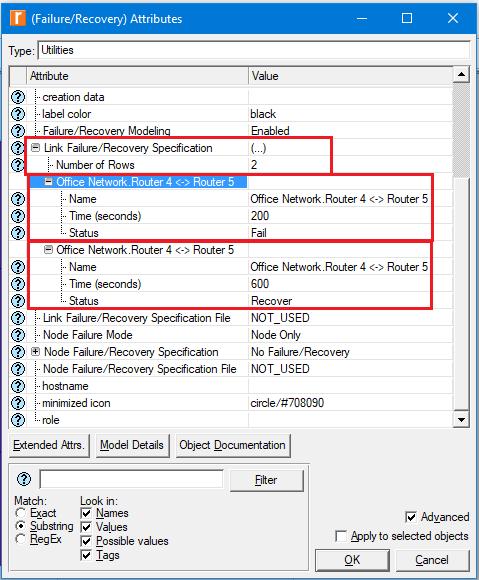Collapse Link Failure/Recovery Specification tree
Viewport: 479px width, 580px height.
36,148
